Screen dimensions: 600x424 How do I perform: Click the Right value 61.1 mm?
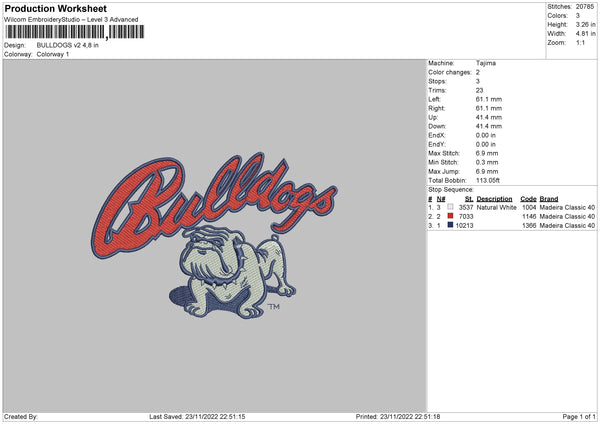(489, 108)
